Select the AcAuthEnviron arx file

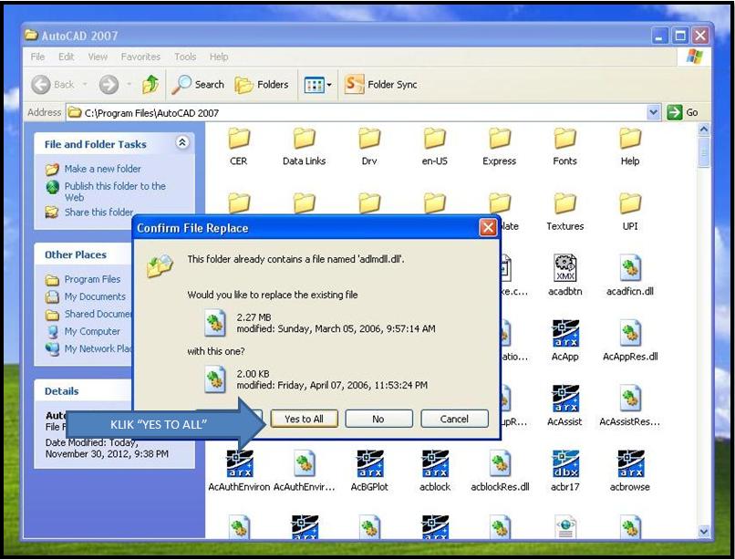[x=239, y=471]
